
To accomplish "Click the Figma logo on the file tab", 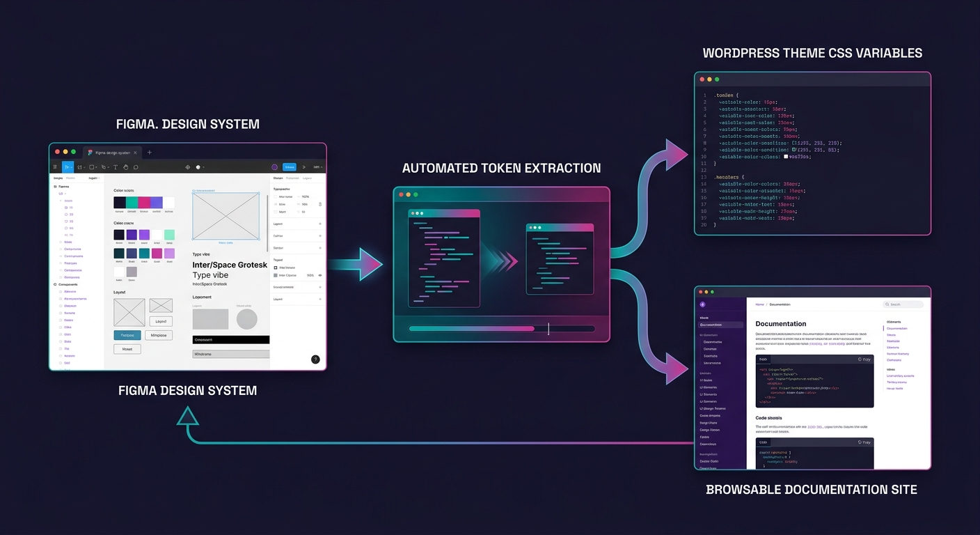I will coord(90,152).
